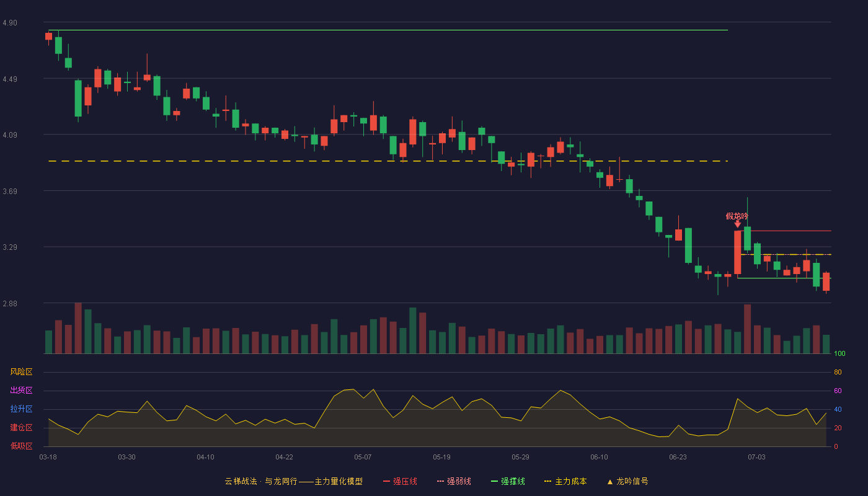This screenshot has width=868, height=496.
Task: Toggle the 强压线 legend label
Action: click(405, 481)
